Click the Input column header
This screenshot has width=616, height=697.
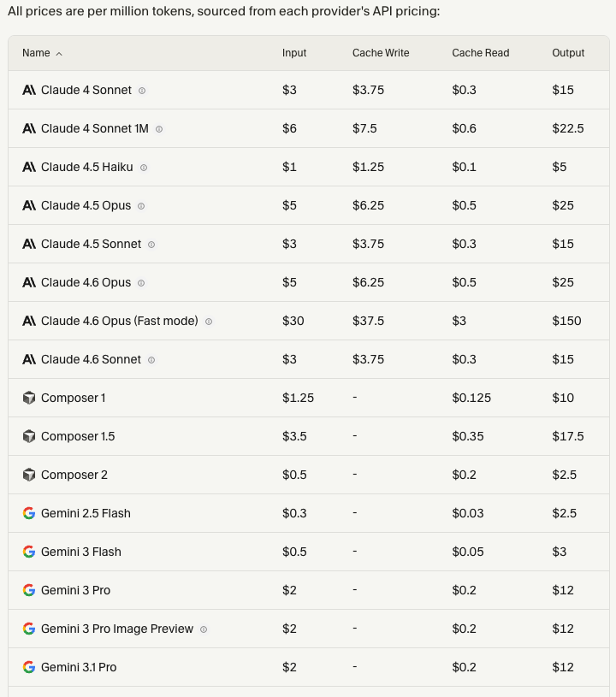(x=294, y=53)
